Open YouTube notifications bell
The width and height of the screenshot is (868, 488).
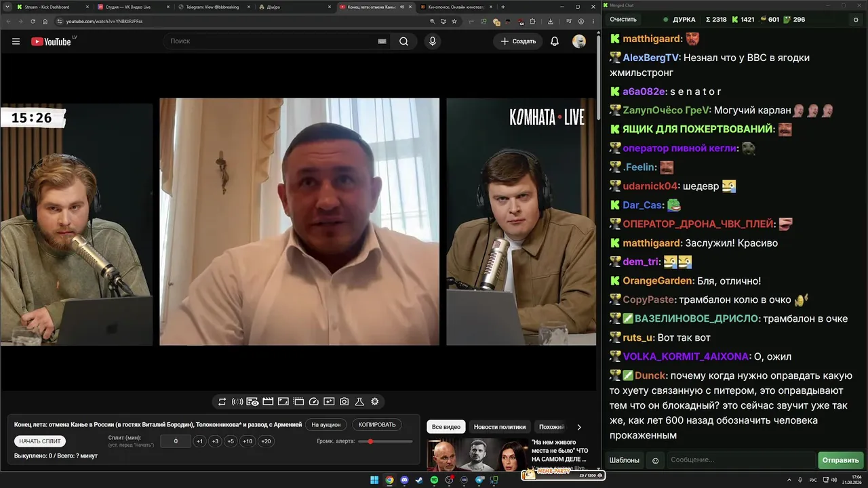555,41
